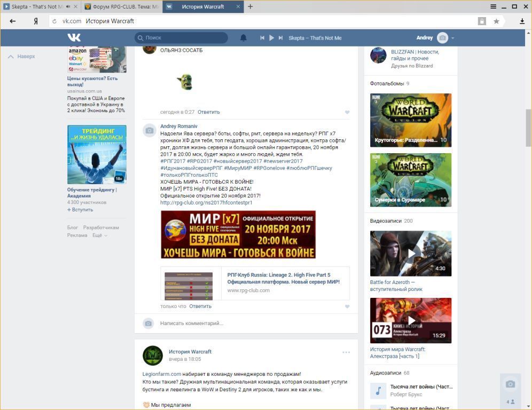532x410 pixels.
Task: Open the Legionfarm.com link
Action: 162,374
